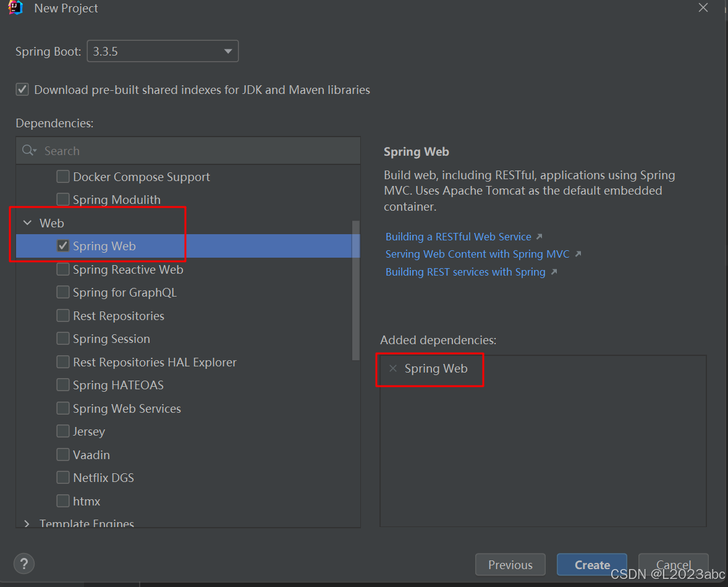The width and height of the screenshot is (728, 587).
Task: Open the help question mark button
Action: coord(24,564)
